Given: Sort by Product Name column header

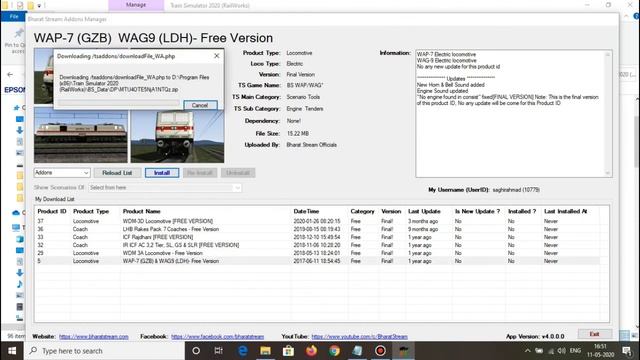Looking at the screenshot, I should [142, 211].
